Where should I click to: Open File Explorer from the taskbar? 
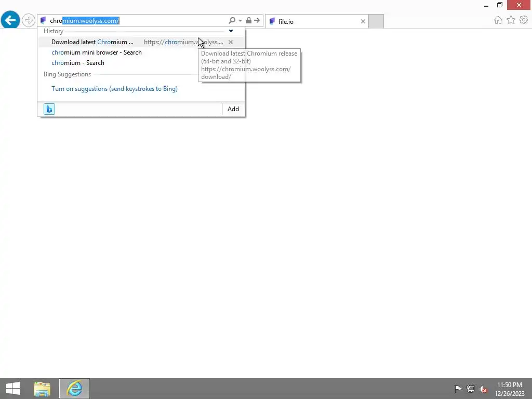pos(42,389)
